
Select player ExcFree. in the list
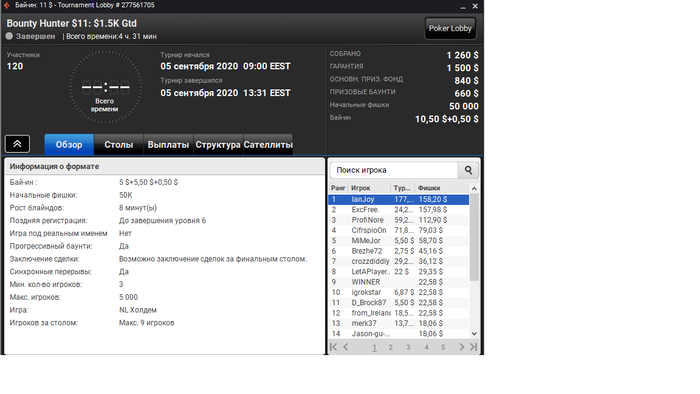coord(399,210)
